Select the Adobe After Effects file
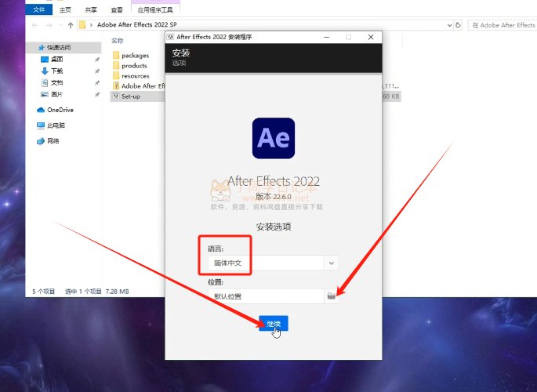Image resolution: width=537 pixels, height=392 pixels. pos(143,86)
